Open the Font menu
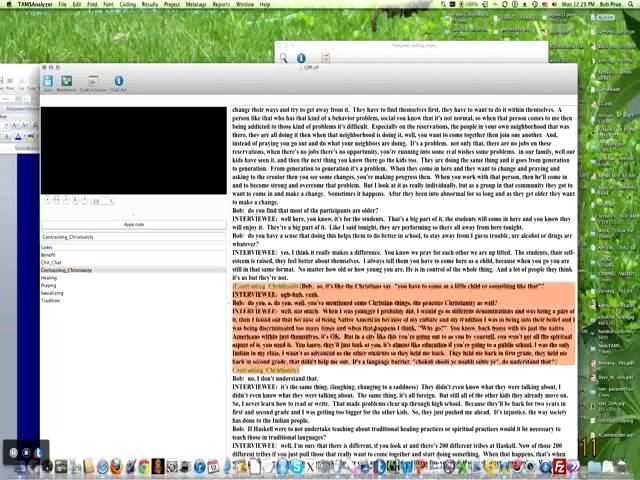 pyautogui.click(x=108, y=4)
